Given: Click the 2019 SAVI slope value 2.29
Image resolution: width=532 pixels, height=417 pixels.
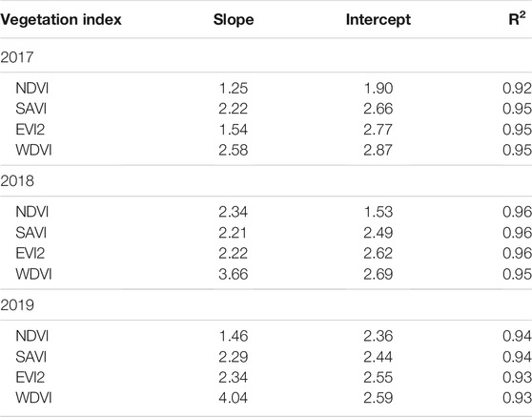Looking at the screenshot, I should [233, 357].
